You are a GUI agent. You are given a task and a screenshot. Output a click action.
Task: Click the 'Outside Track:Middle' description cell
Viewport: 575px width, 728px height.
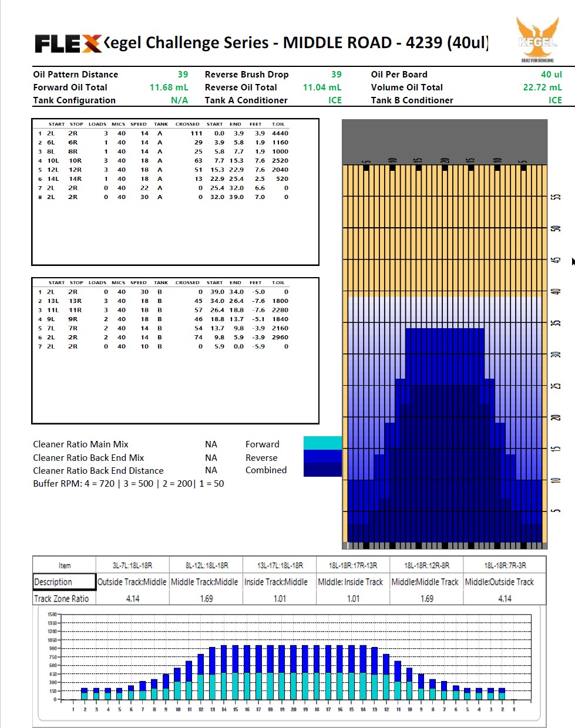coord(132,582)
